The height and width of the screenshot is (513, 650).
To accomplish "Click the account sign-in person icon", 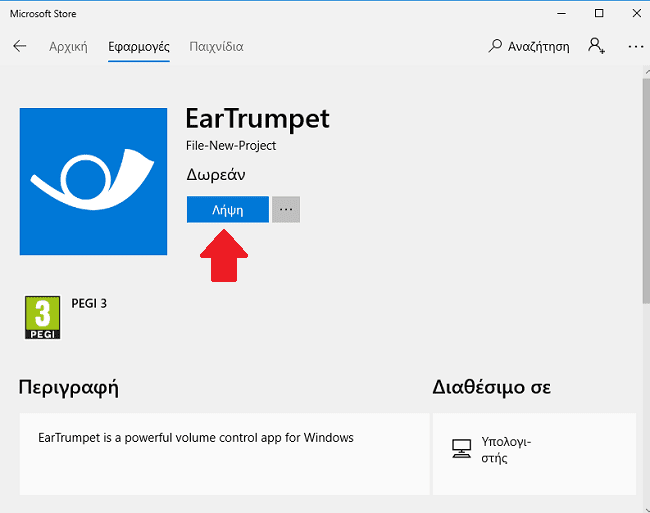I will tap(596, 46).
